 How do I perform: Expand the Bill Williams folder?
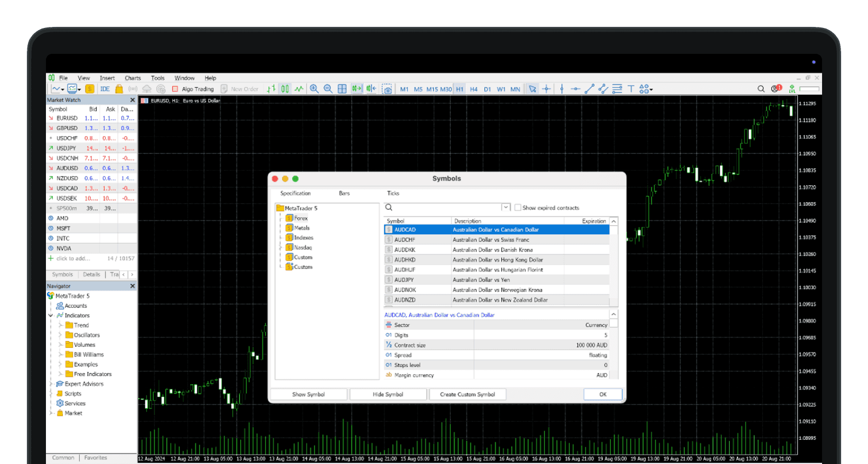(x=61, y=355)
